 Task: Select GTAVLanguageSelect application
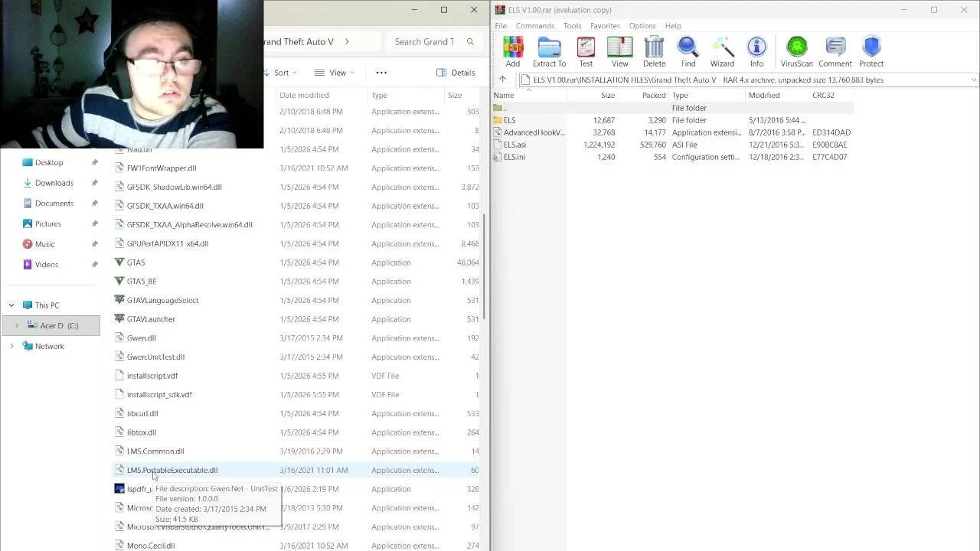click(x=162, y=301)
